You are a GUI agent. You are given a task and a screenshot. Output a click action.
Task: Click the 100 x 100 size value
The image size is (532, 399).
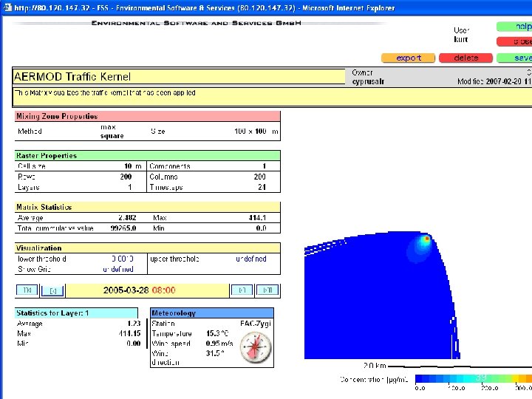[x=250, y=132]
